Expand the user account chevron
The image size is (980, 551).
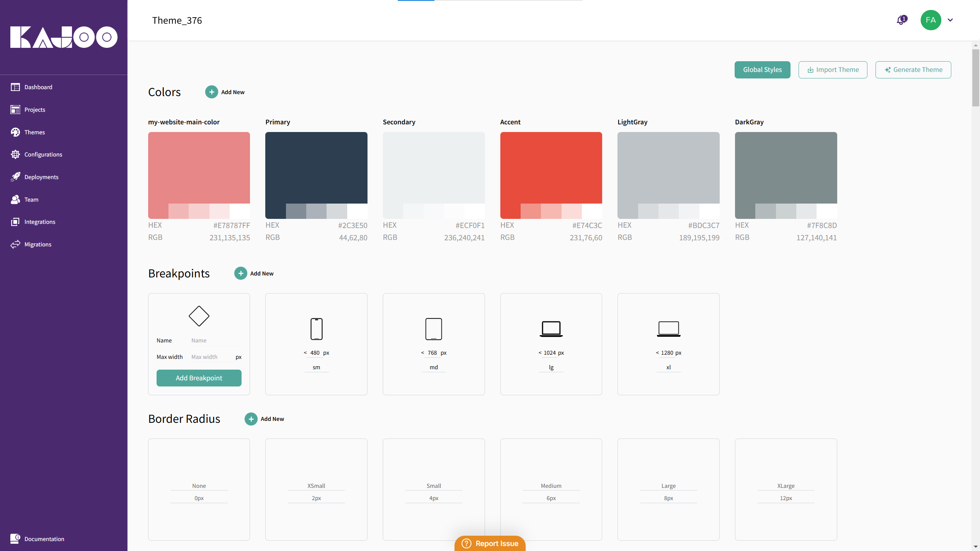(x=950, y=20)
